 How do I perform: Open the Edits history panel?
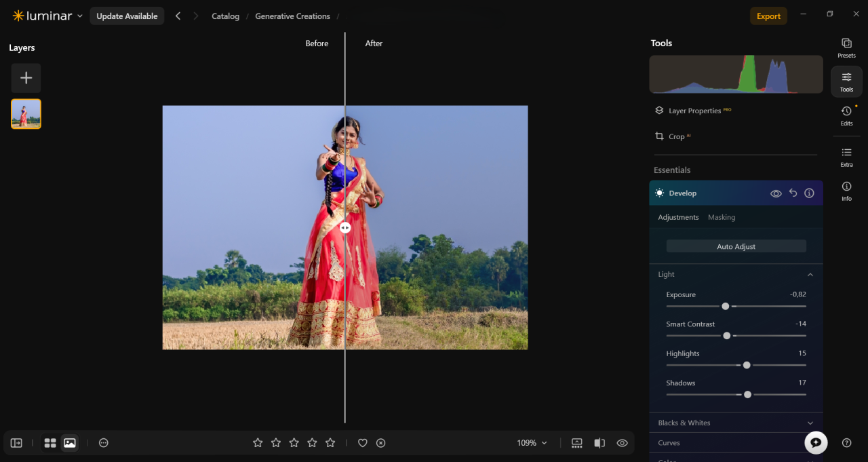click(x=846, y=115)
